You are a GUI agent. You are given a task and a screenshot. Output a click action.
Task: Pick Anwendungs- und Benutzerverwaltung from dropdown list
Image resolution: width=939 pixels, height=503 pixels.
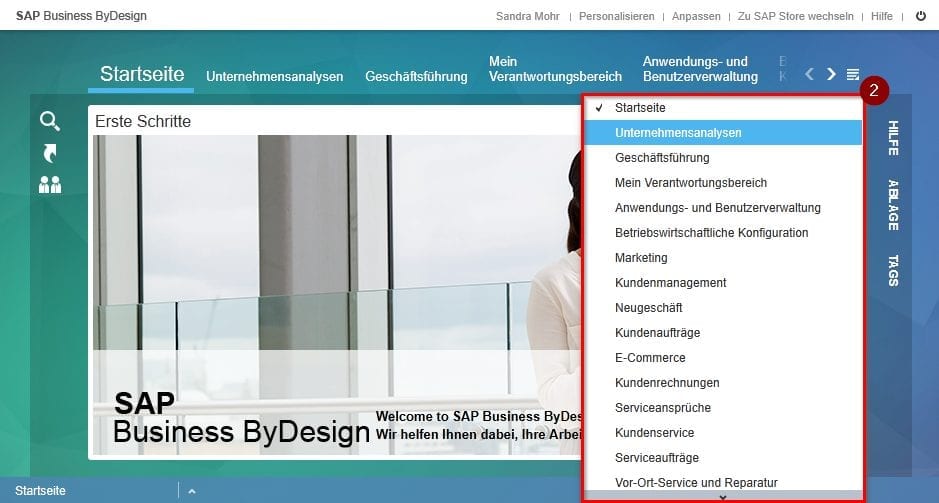[x=723, y=208]
